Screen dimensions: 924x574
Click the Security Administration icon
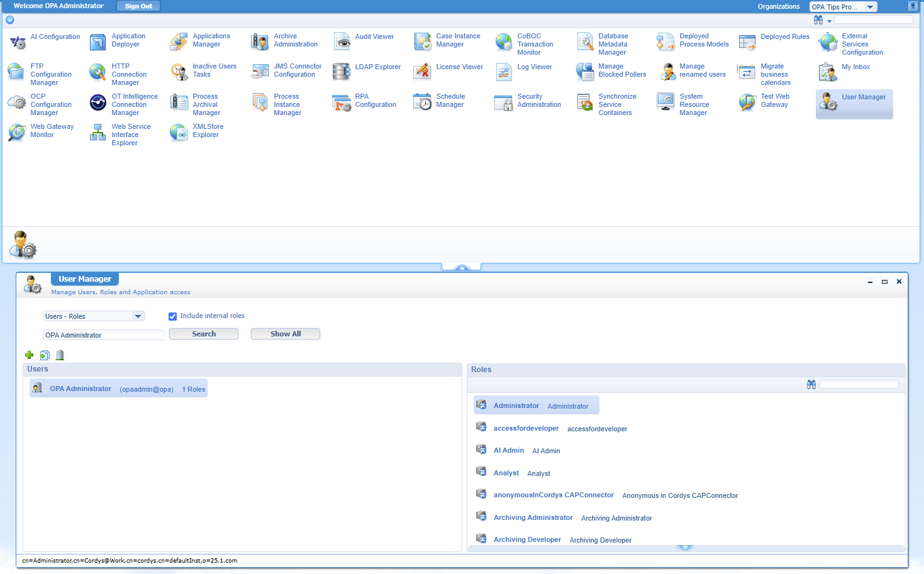504,102
